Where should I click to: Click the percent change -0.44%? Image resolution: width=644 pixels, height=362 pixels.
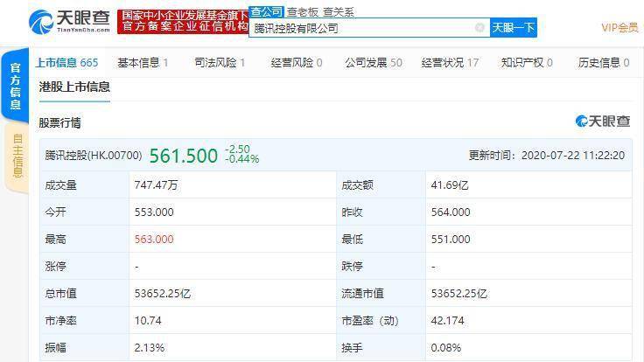point(242,159)
